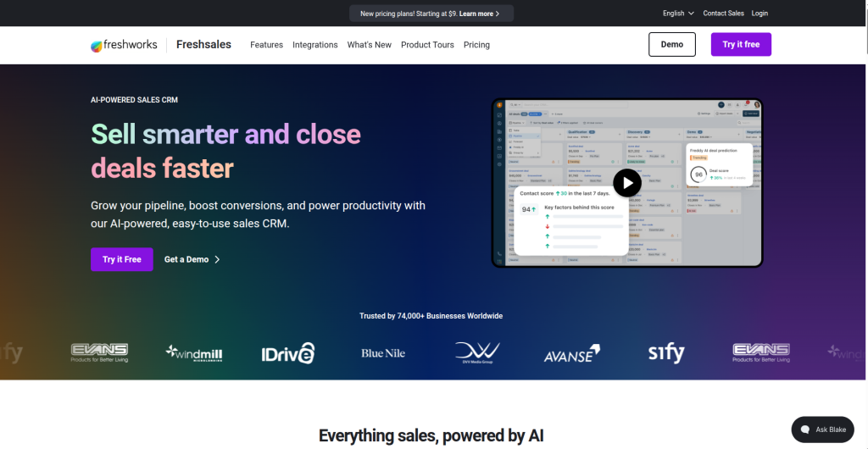Click the Freddy AI deal prediction card
This screenshot has height=449, width=868.
719,164
